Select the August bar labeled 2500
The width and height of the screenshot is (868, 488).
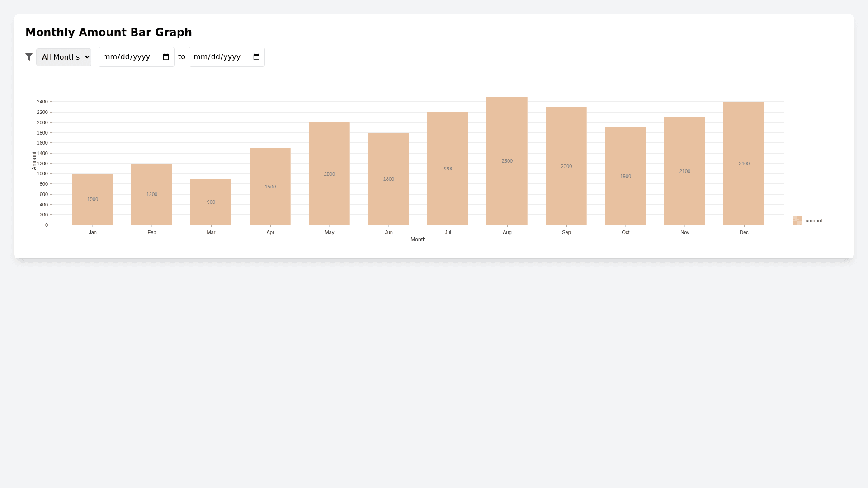pos(507,161)
